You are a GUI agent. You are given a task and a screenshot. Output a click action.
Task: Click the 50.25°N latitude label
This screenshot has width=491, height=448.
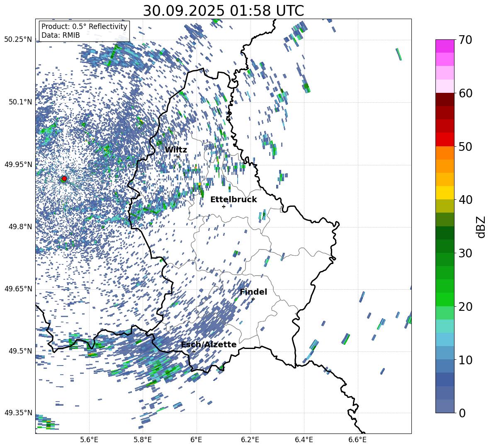click(x=18, y=40)
